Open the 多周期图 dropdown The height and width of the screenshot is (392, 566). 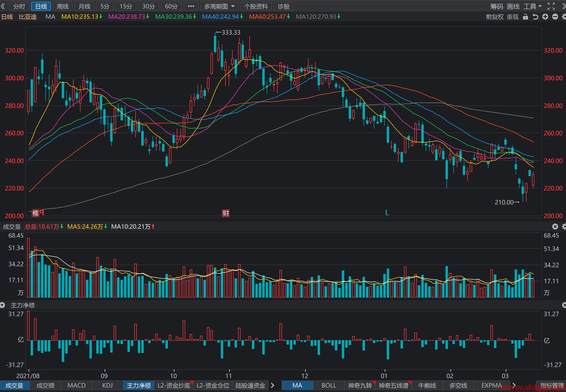pos(219,6)
